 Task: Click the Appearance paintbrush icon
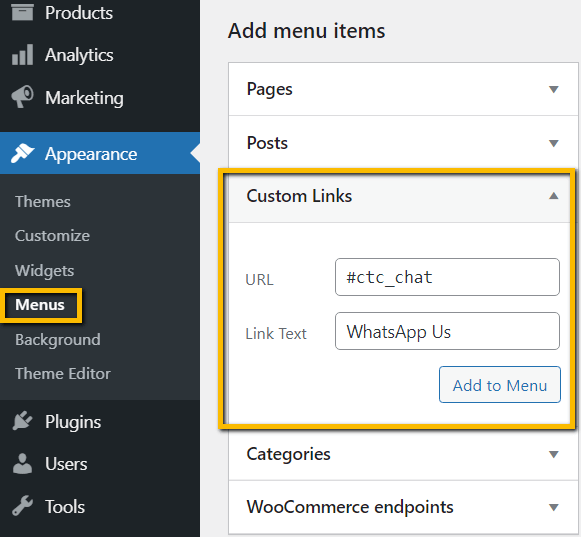point(22,153)
